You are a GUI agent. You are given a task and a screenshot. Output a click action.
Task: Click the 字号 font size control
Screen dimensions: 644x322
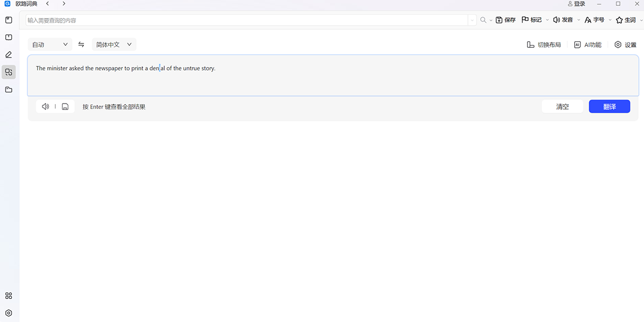(595, 20)
